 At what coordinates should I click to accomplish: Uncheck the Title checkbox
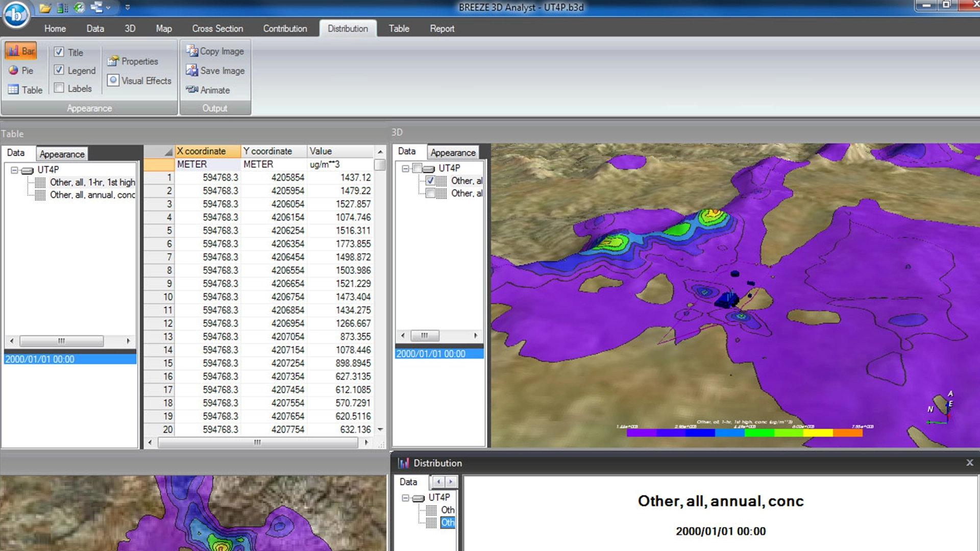(59, 52)
